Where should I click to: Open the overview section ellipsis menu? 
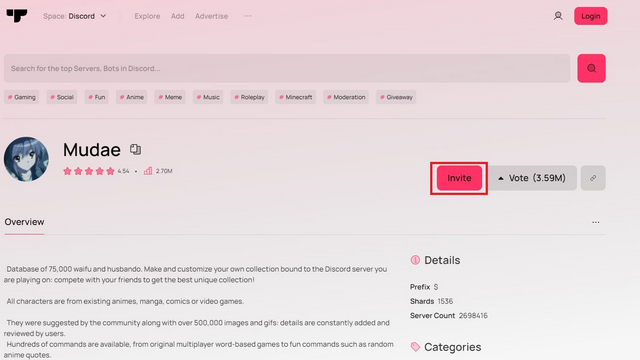tap(596, 222)
